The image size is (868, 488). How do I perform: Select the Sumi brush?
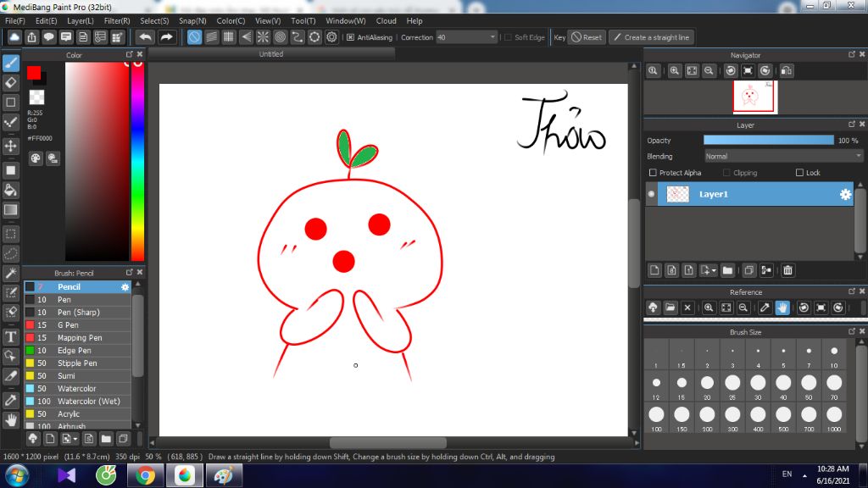click(x=77, y=375)
